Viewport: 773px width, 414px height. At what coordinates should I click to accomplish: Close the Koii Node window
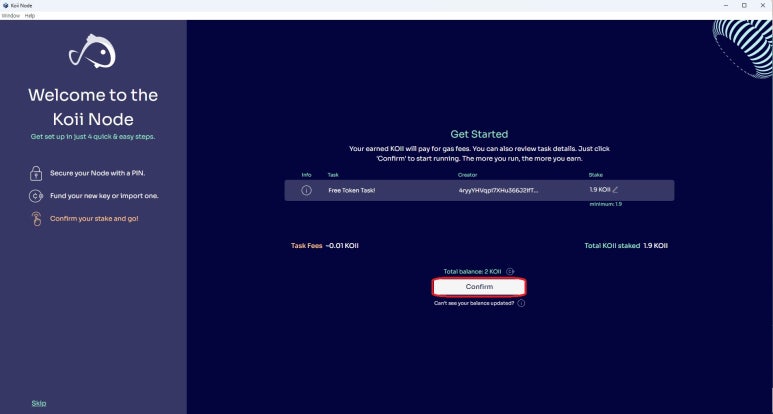point(763,5)
